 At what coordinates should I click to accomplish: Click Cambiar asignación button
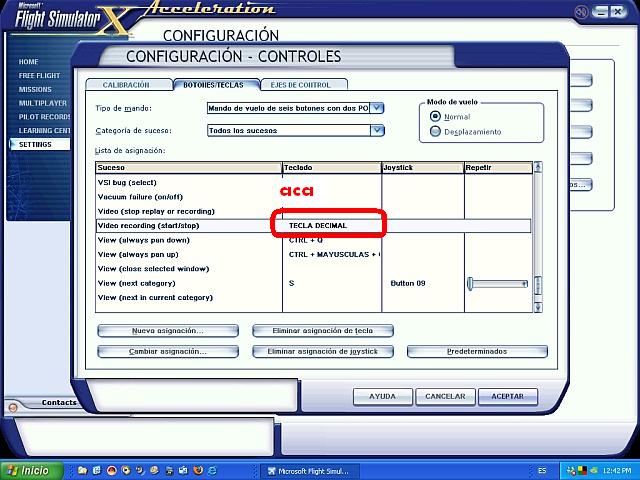(168, 351)
